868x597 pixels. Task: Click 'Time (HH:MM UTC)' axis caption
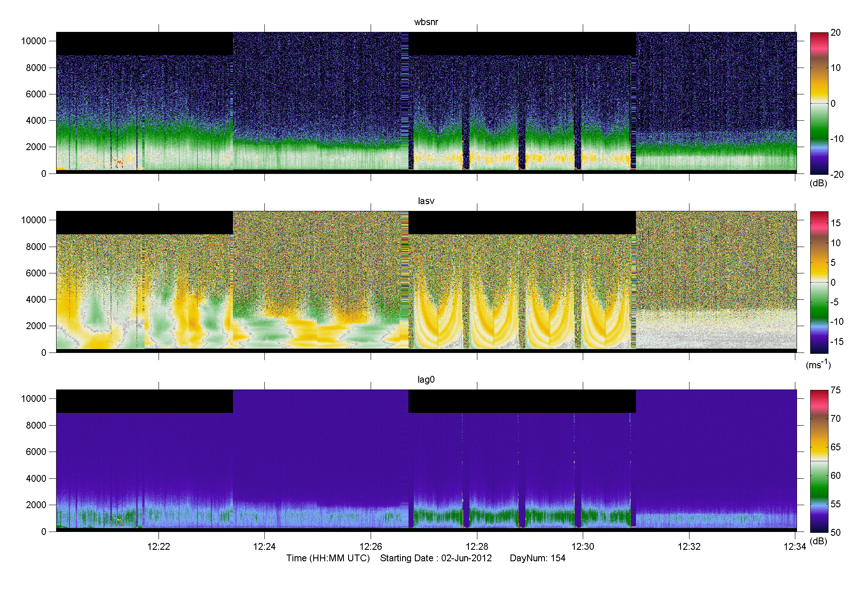coord(328,558)
